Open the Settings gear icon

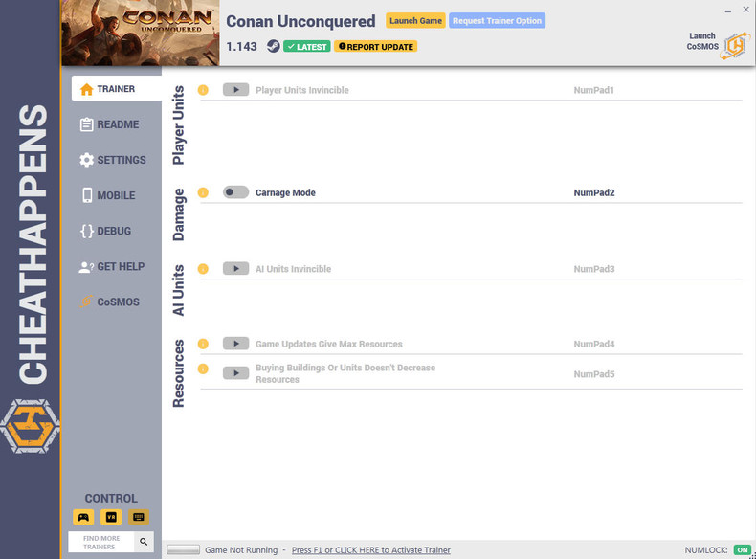pyautogui.click(x=86, y=160)
